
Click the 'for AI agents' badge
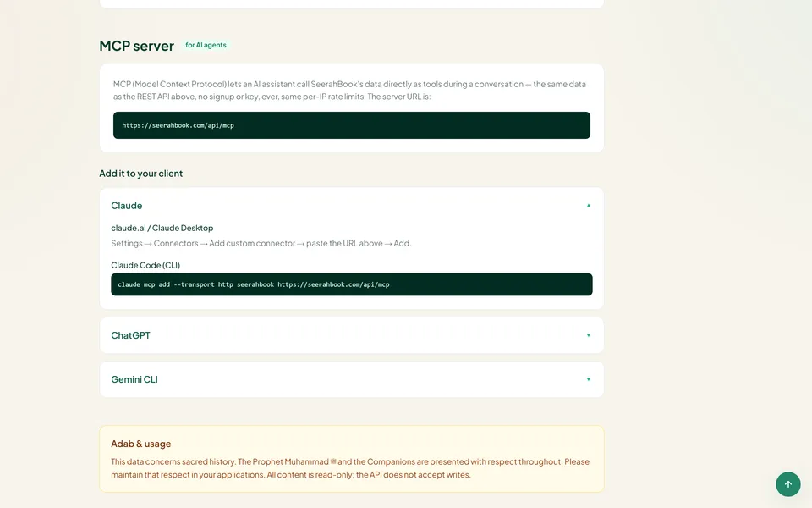click(206, 45)
